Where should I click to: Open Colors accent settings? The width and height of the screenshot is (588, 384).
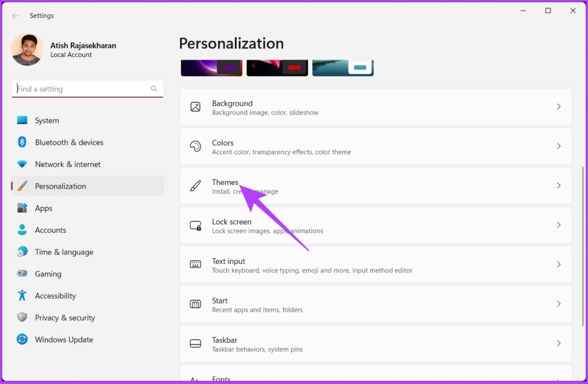pos(376,146)
